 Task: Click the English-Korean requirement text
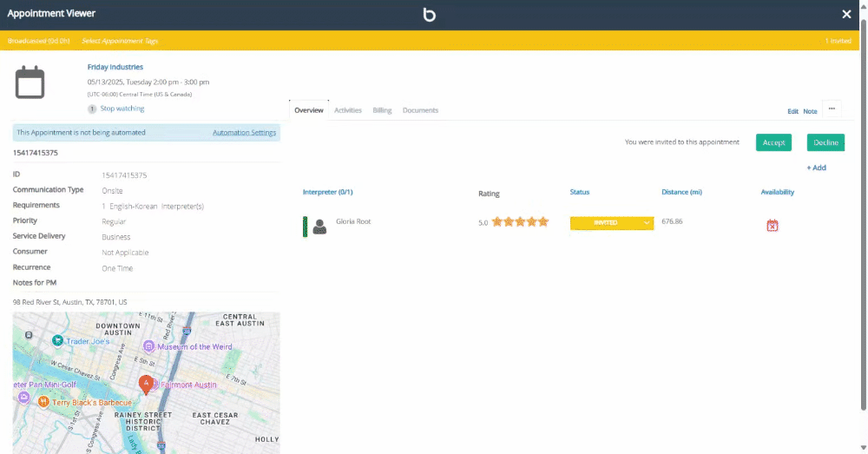[153, 207]
